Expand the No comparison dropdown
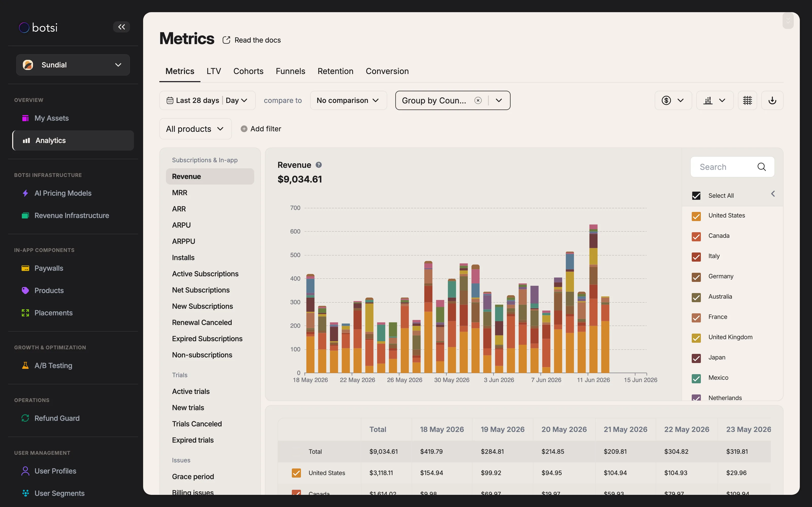The image size is (812, 507). [348, 100]
